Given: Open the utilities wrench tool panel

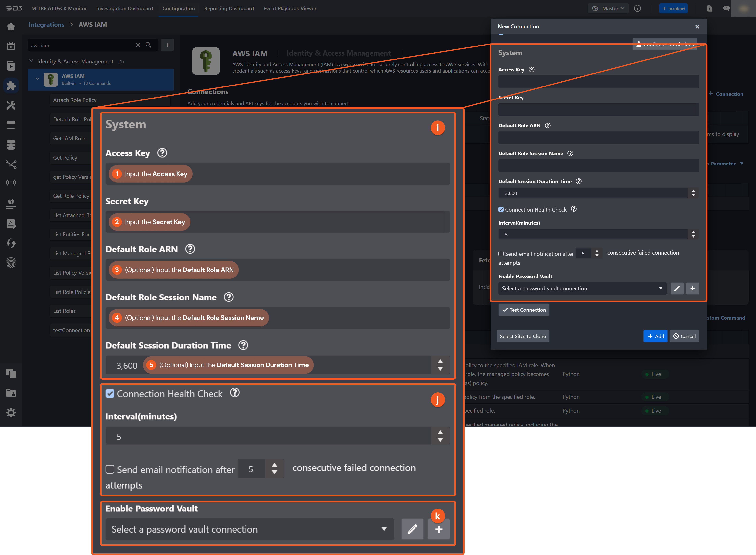Looking at the screenshot, I should click(x=11, y=105).
